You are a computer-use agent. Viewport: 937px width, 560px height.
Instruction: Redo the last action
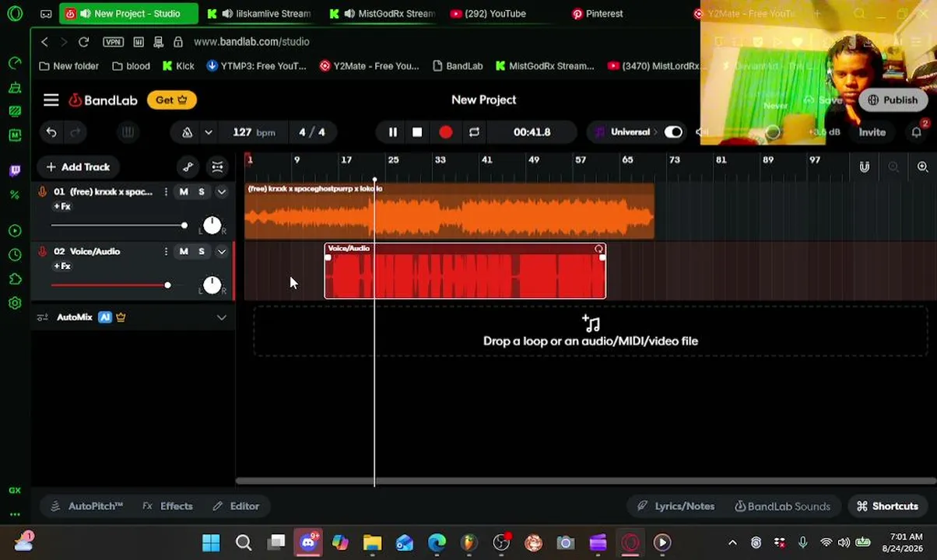75,132
